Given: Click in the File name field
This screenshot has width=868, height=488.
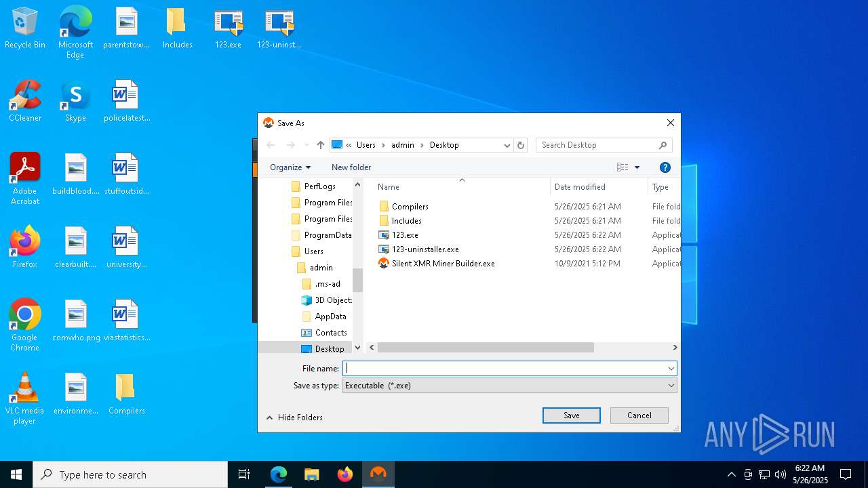Looking at the screenshot, I should tap(505, 369).
